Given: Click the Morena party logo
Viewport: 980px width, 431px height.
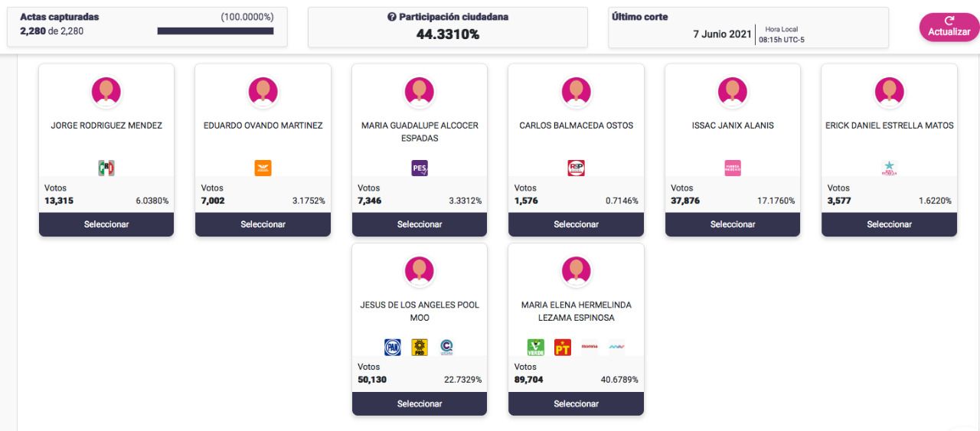Looking at the screenshot, I should [x=590, y=348].
